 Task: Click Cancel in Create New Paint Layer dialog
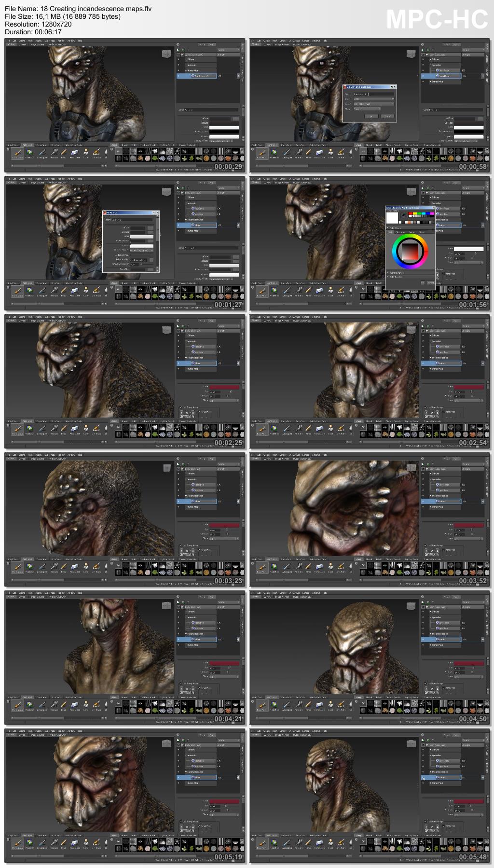click(387, 116)
